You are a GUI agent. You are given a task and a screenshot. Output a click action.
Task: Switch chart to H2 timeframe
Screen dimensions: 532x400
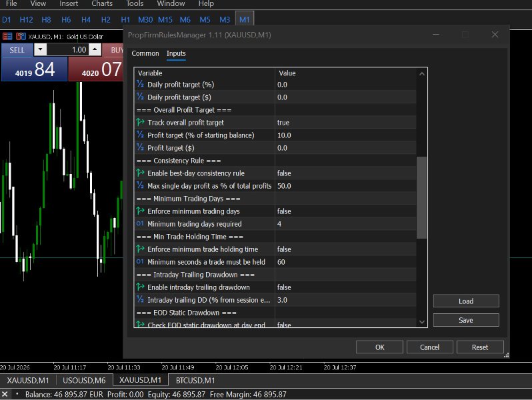coord(105,20)
